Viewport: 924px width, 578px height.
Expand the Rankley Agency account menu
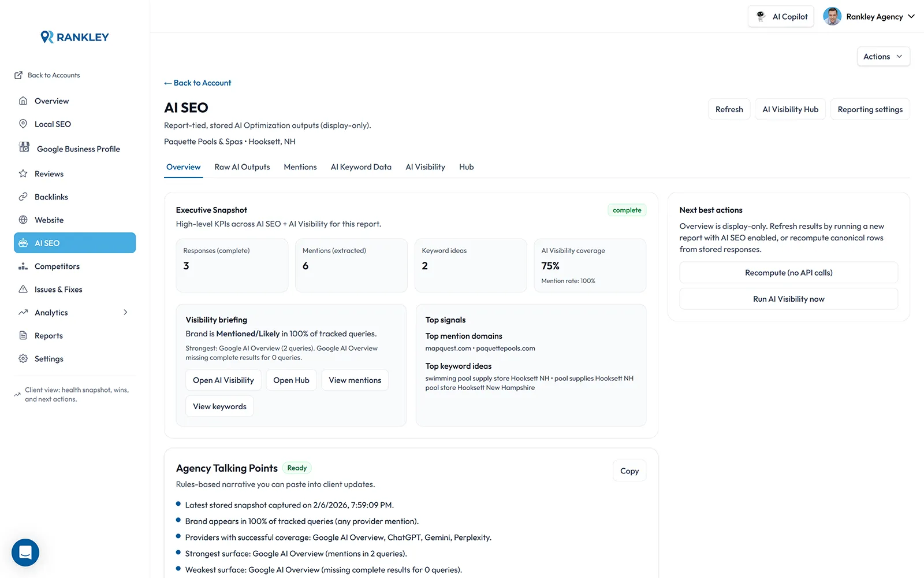click(870, 16)
